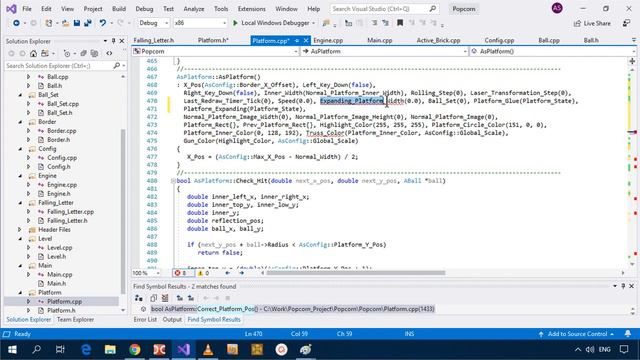Click Switch Views icon in Solution Explorer
Image resolution: width=640 pixels, height=360 pixels.
point(45,53)
